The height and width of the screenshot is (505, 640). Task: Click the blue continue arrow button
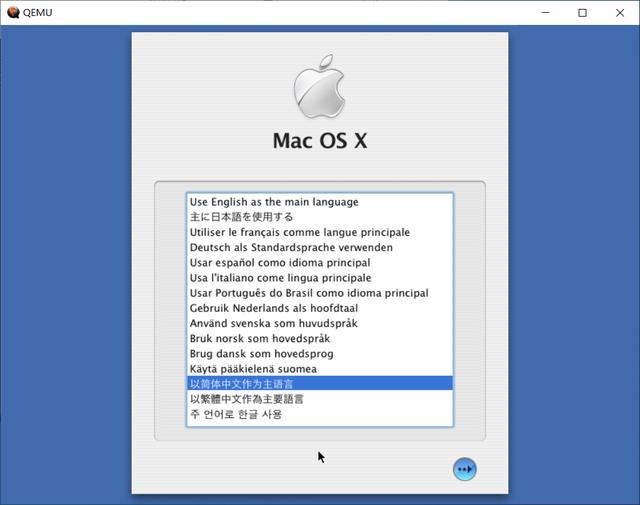[x=464, y=469]
